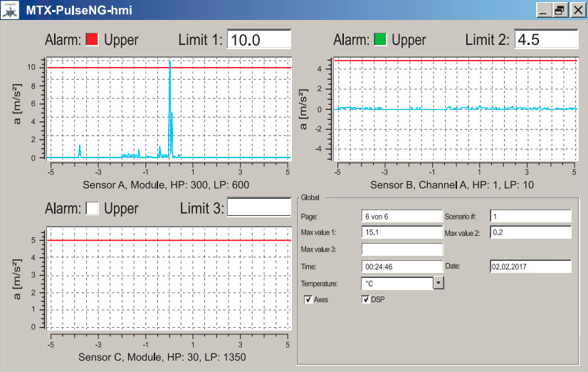The image size is (588, 372).
Task: Select the Page field showing 6 von 6
Action: click(x=402, y=216)
